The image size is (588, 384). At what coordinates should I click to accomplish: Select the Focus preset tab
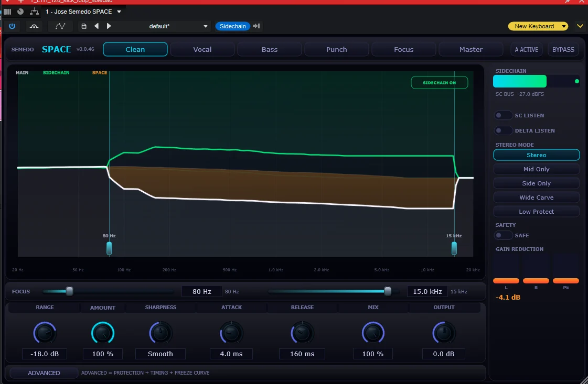404,49
